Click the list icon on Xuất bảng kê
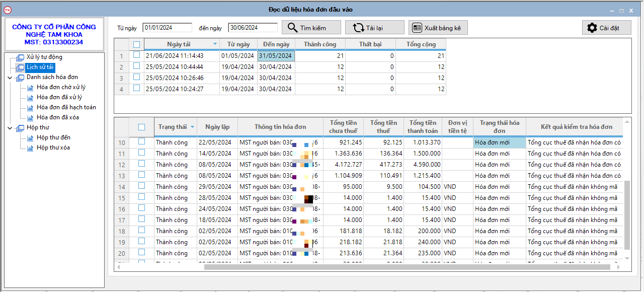644x292 pixels. (417, 28)
